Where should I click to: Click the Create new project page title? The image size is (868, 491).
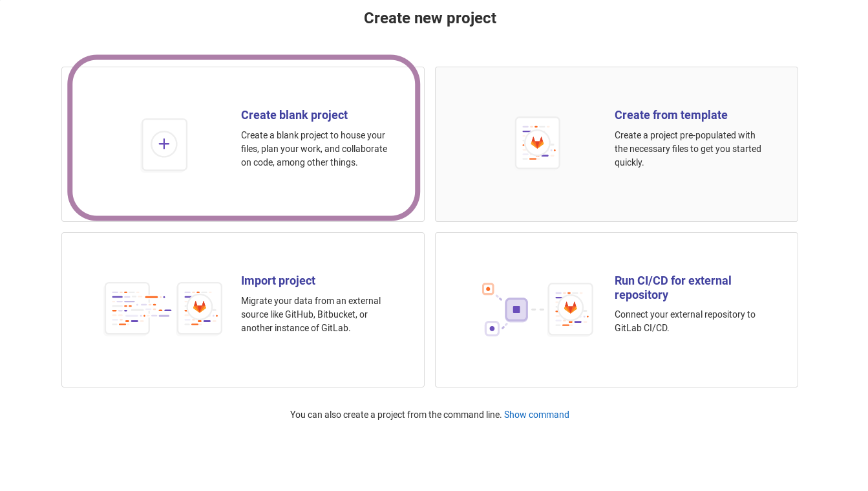[430, 18]
